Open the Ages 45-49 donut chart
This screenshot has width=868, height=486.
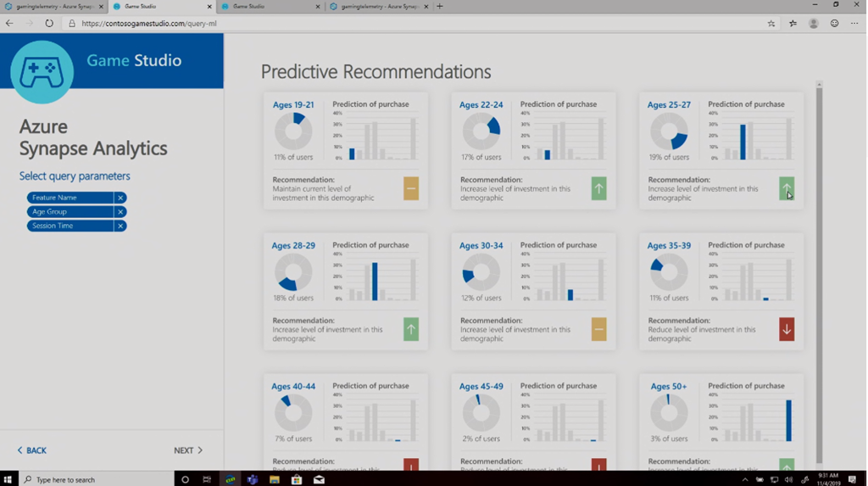pos(481,413)
